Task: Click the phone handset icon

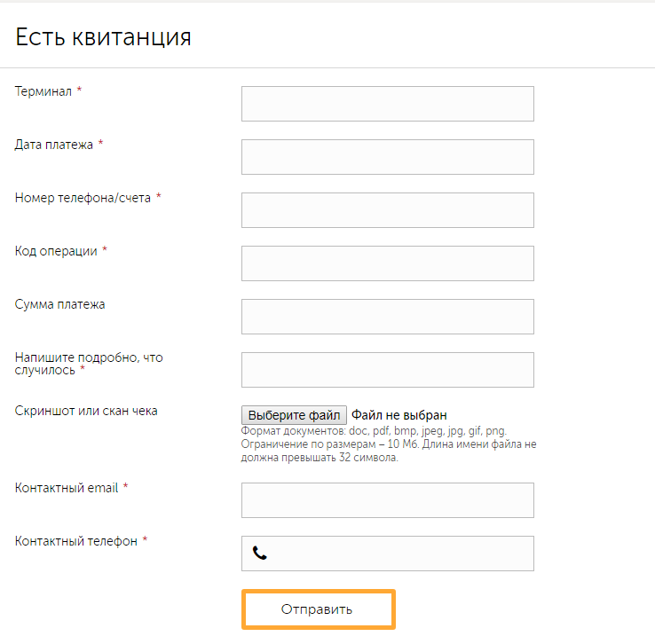Action: click(259, 554)
